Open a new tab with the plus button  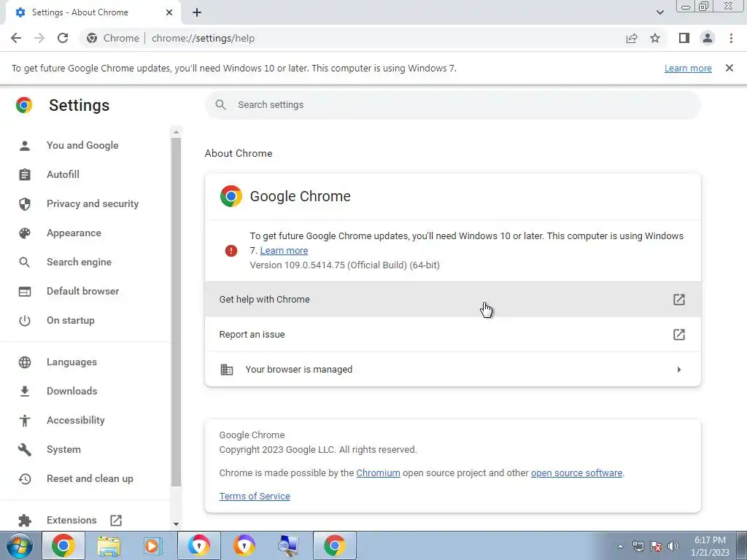click(x=197, y=12)
